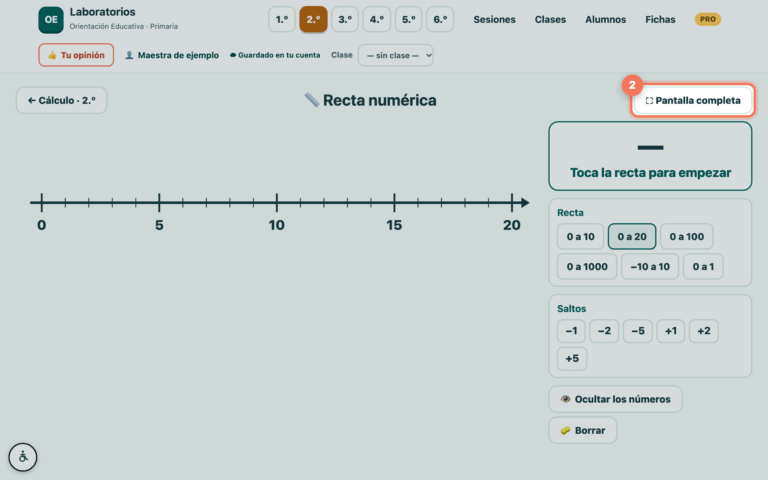Enter Pantalla completa mode
768x480 pixels.
[693, 100]
